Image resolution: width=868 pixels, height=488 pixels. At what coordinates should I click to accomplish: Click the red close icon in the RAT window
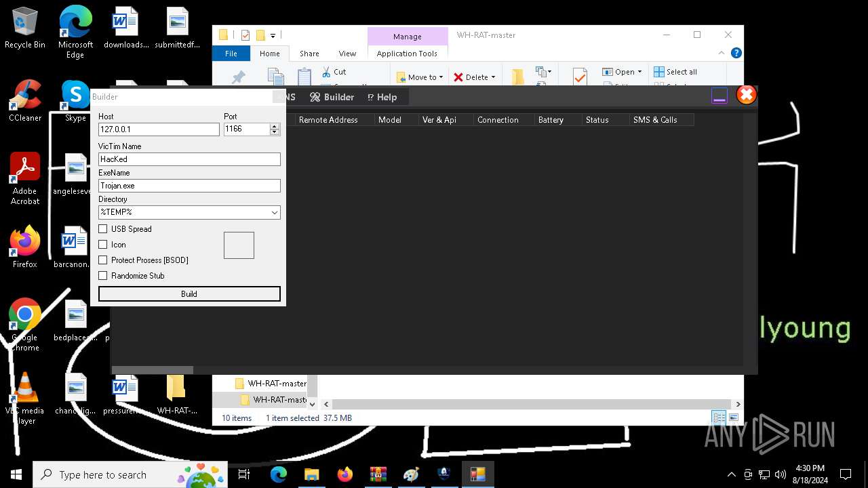point(746,95)
